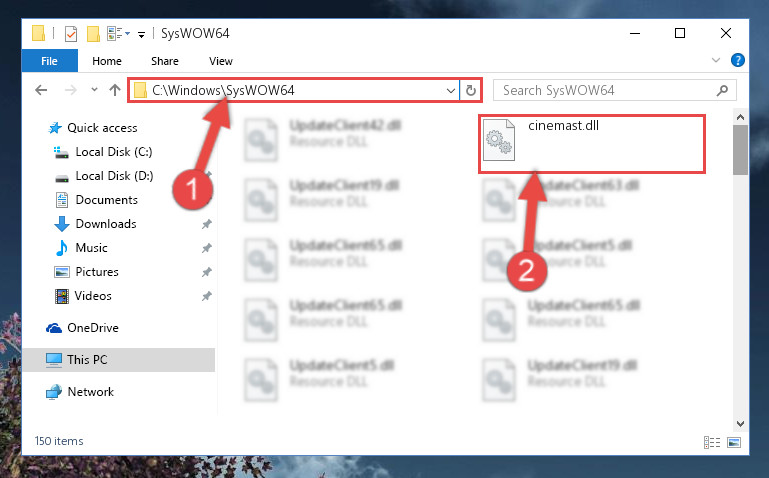Viewport: 769px width, 478px height.
Task: Expand the ribbon with the chevron
Action: (716, 60)
